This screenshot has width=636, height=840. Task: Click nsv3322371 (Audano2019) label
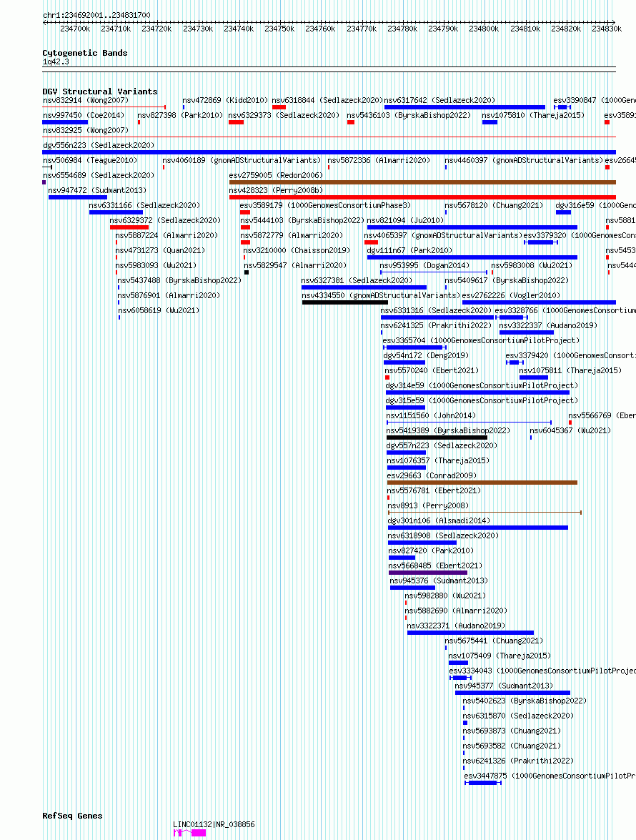pos(456,626)
